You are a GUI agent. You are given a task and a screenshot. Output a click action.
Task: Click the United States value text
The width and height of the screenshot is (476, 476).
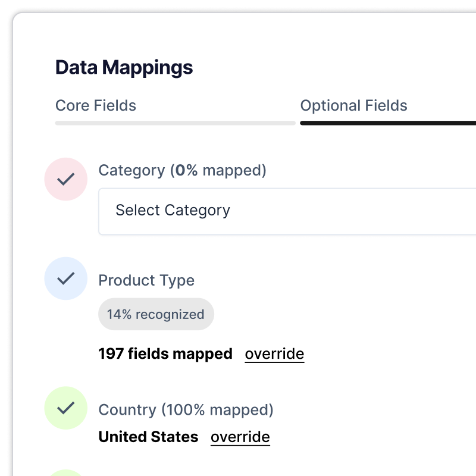point(148,437)
